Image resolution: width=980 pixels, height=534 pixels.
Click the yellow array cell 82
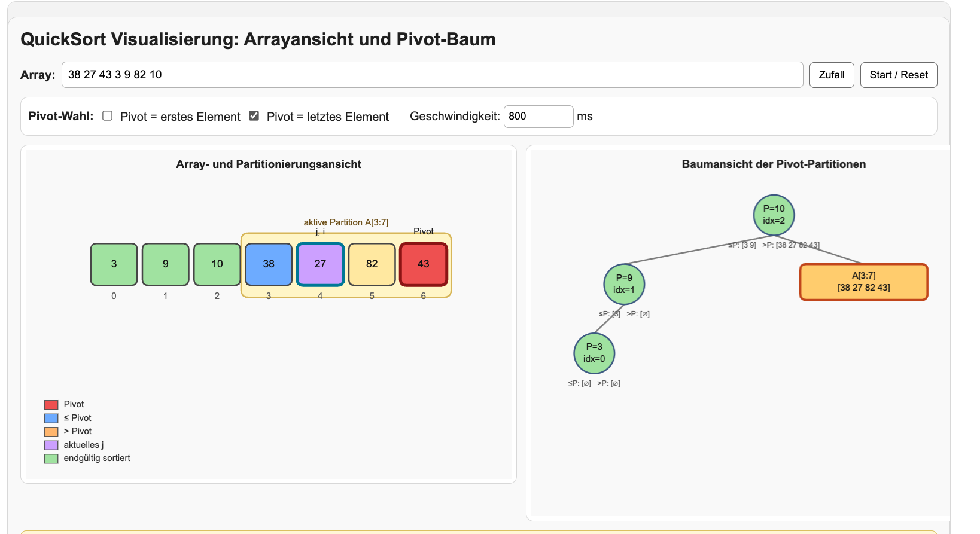tap(372, 264)
